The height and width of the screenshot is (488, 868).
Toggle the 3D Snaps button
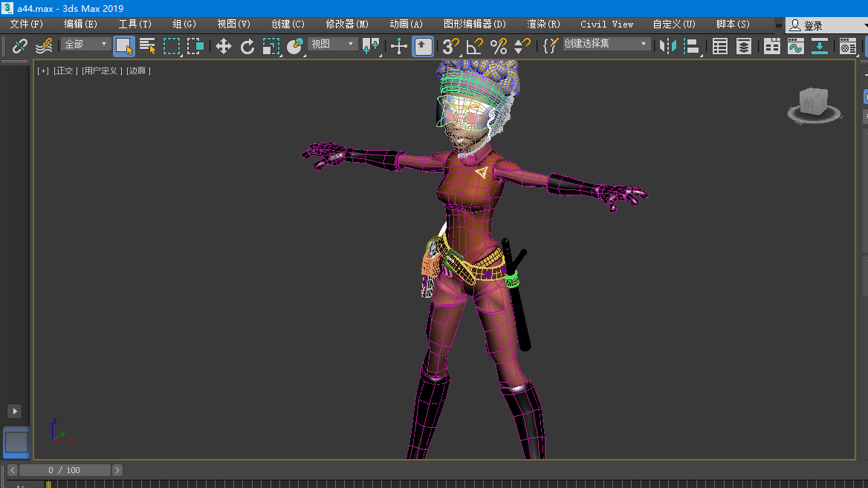(x=450, y=47)
